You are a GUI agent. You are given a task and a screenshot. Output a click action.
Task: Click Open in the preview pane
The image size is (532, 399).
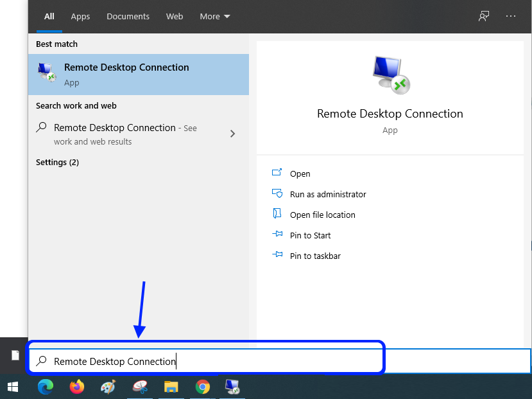pyautogui.click(x=300, y=174)
